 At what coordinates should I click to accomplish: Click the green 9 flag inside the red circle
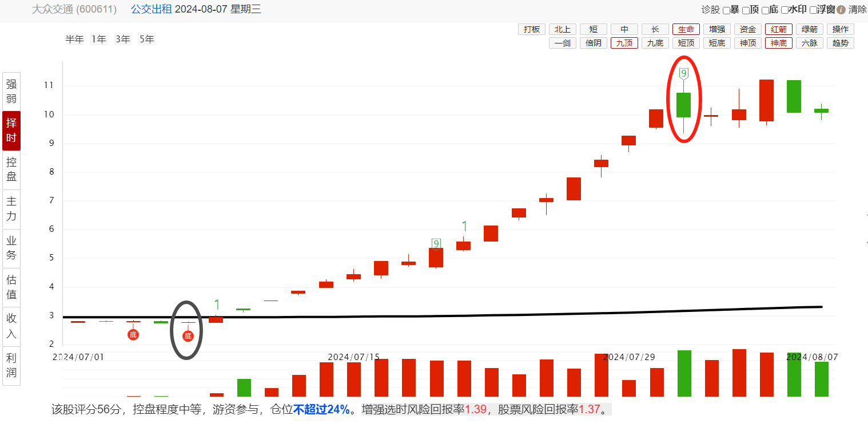click(x=683, y=73)
